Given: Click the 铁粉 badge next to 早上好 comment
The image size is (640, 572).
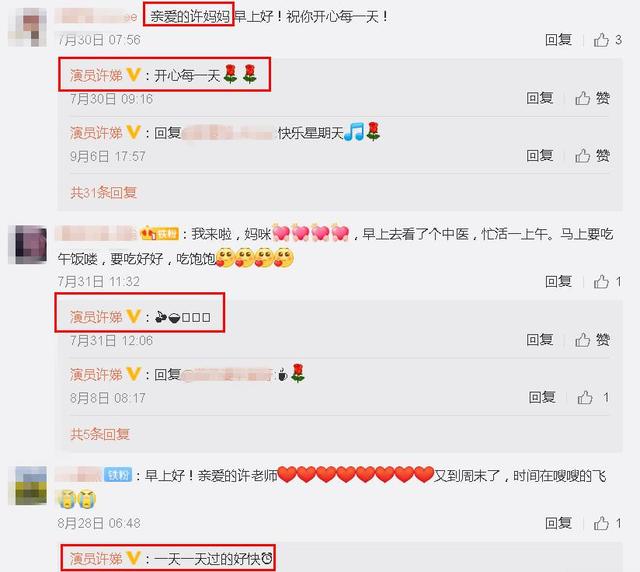Looking at the screenshot, I should (x=118, y=475).
